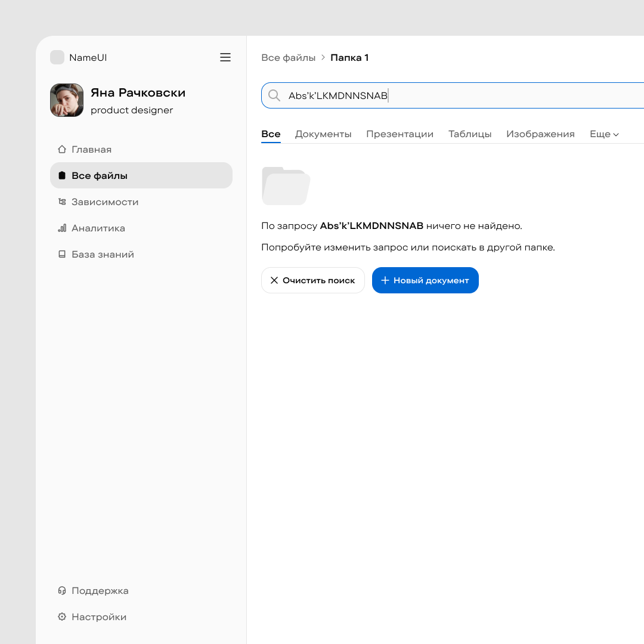Click the magnifier search icon
This screenshot has width=644, height=644.
[274, 95]
